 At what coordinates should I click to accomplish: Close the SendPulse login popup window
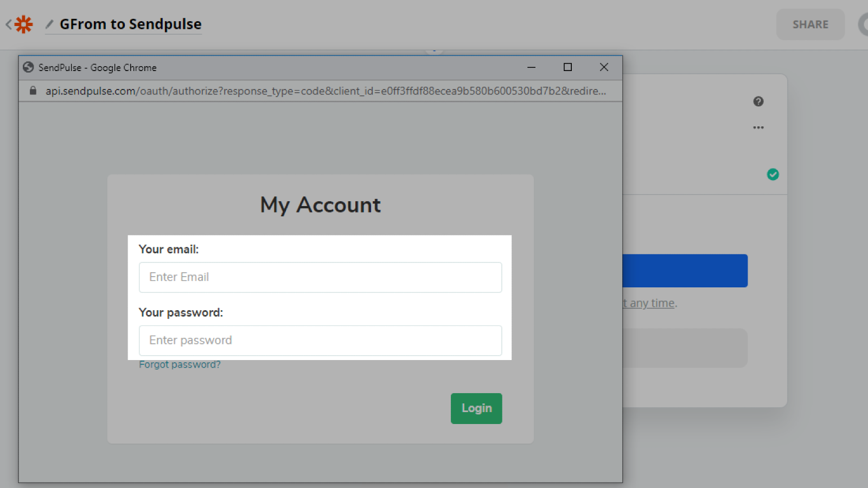(x=604, y=67)
